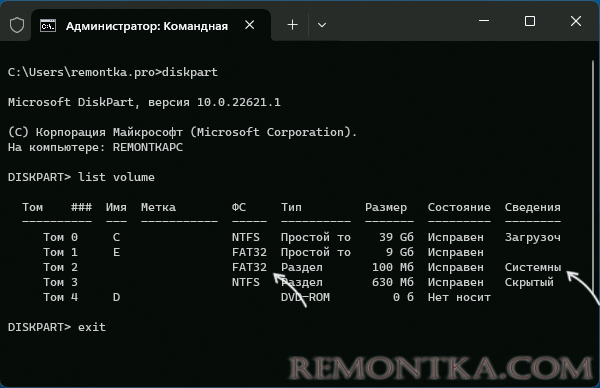Viewport: 600px width, 388px height.
Task: Click the 'exit' command text
Action: [92, 327]
